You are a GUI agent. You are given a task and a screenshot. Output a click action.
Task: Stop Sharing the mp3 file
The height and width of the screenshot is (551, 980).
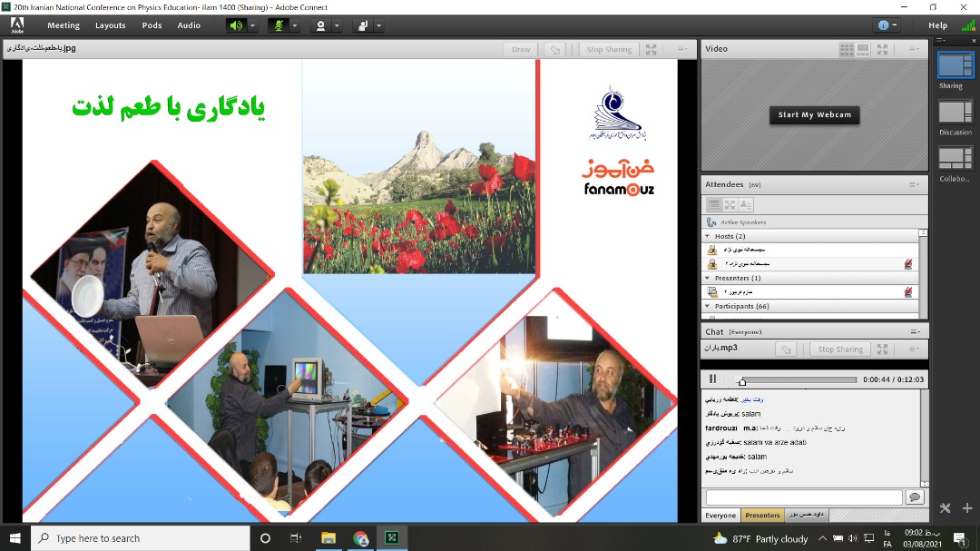(838, 349)
